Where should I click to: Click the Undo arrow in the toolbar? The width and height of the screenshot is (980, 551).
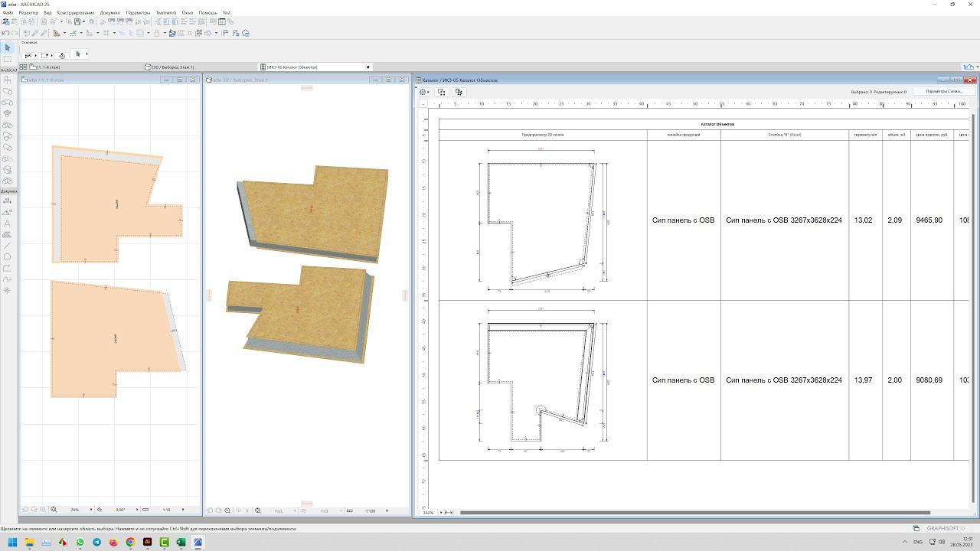tap(6, 33)
